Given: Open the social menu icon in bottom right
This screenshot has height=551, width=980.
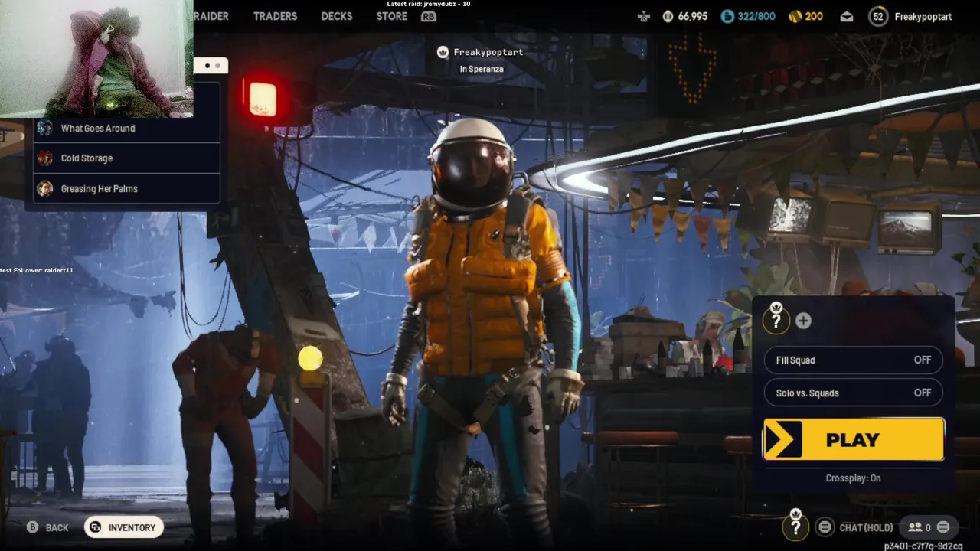Looking at the screenshot, I should 943,527.
